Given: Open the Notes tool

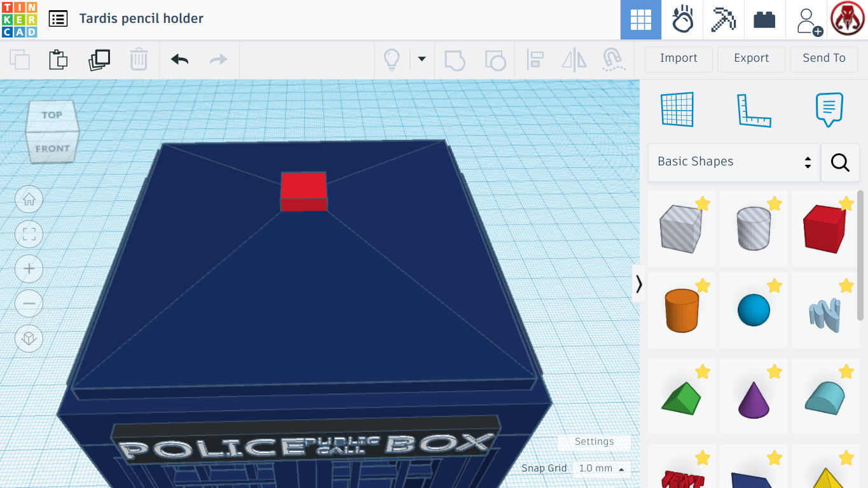Looking at the screenshot, I should tap(829, 109).
